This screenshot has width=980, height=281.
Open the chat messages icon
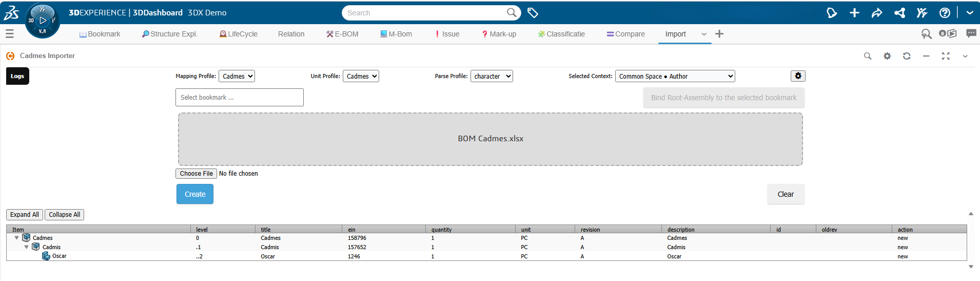tap(971, 33)
